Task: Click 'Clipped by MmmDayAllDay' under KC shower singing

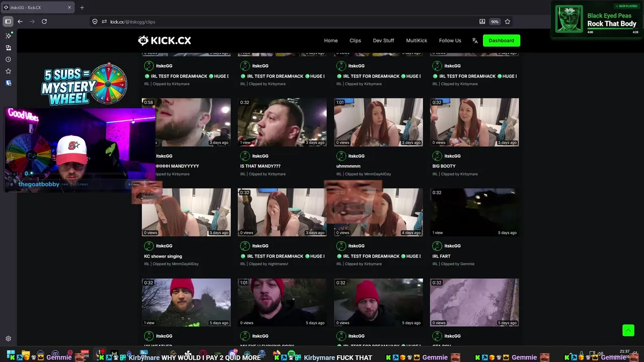Action: point(175,264)
